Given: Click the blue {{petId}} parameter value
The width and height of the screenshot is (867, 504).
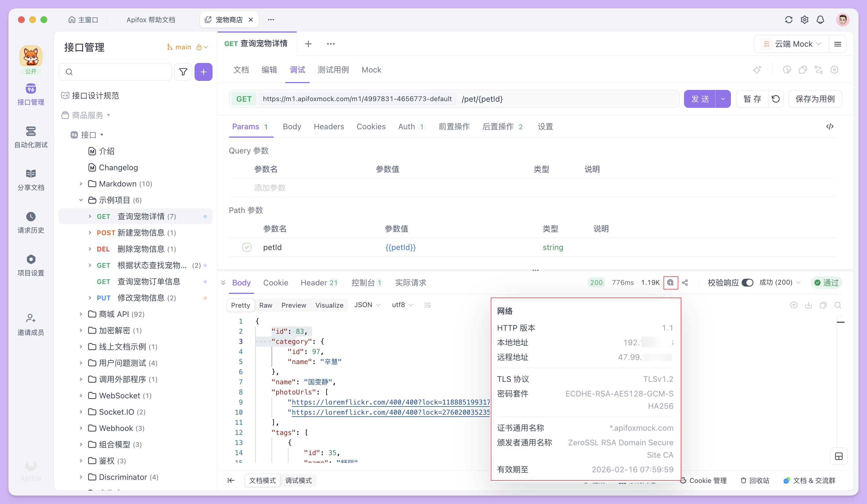Looking at the screenshot, I should click(x=401, y=247).
